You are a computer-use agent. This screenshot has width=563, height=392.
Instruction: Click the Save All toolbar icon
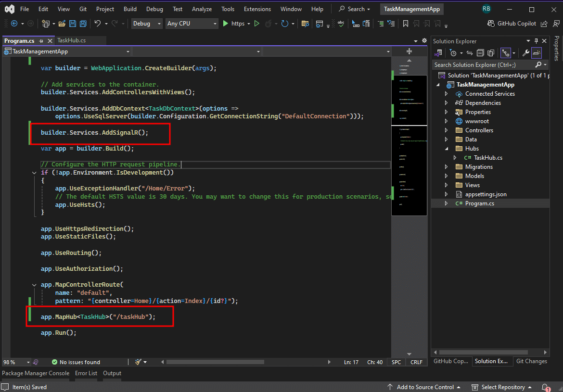tap(83, 24)
